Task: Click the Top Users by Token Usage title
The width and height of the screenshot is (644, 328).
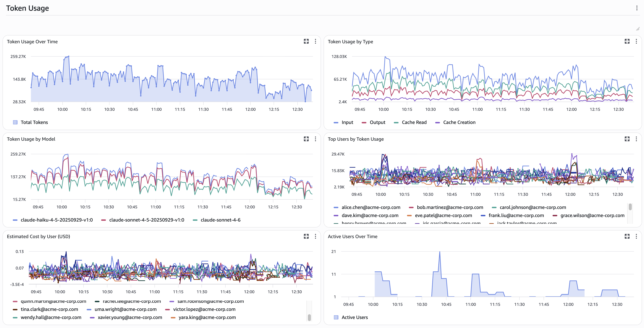Action: [355, 139]
